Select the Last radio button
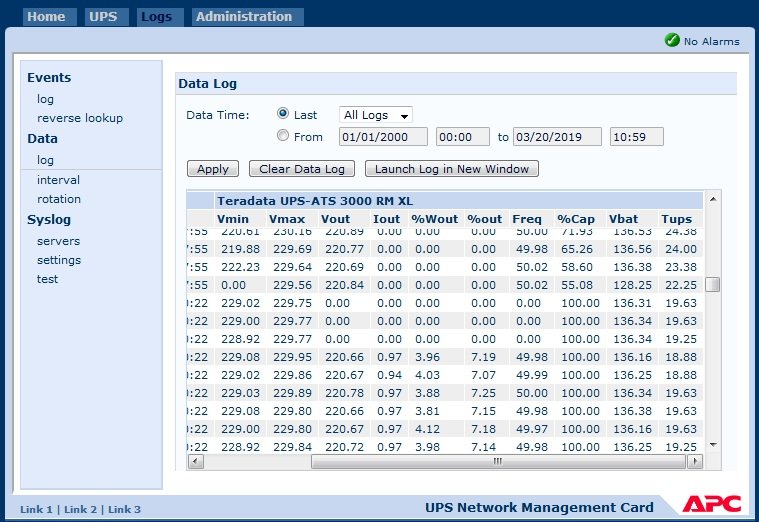The height and width of the screenshot is (522, 759). (283, 114)
